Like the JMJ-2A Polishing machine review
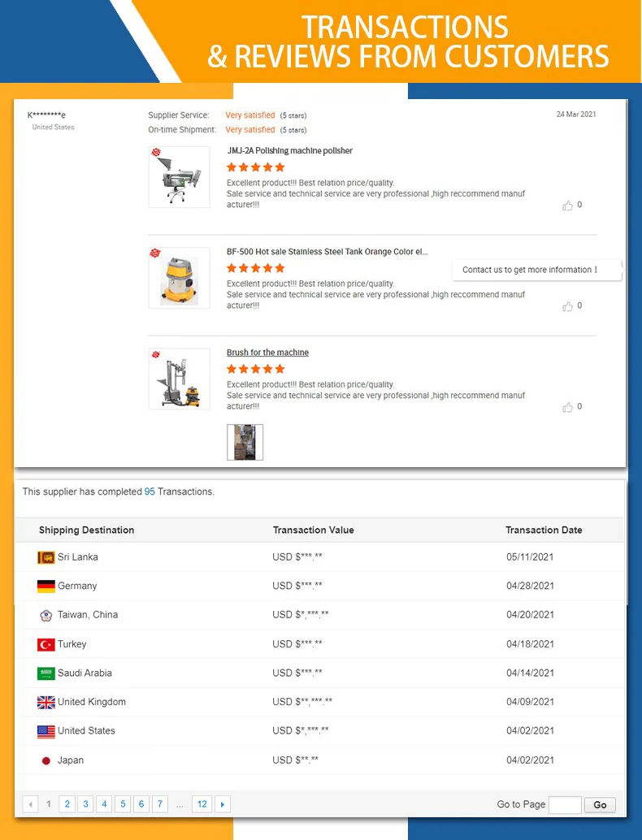 (x=567, y=206)
